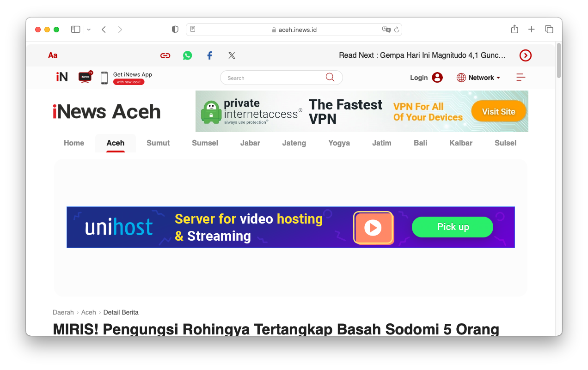Image resolution: width=588 pixels, height=370 pixels.
Task: Toggle the Safari sidebar button
Action: pyautogui.click(x=76, y=30)
